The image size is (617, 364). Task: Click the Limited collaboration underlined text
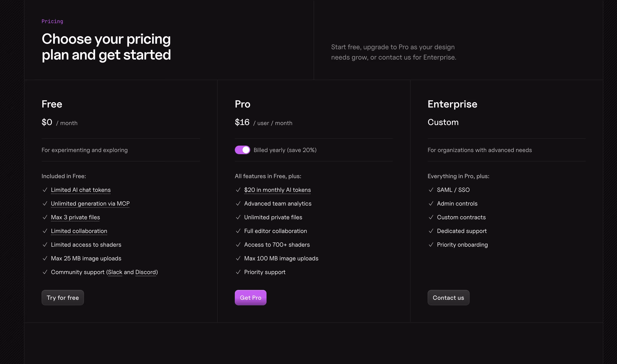[79, 231]
